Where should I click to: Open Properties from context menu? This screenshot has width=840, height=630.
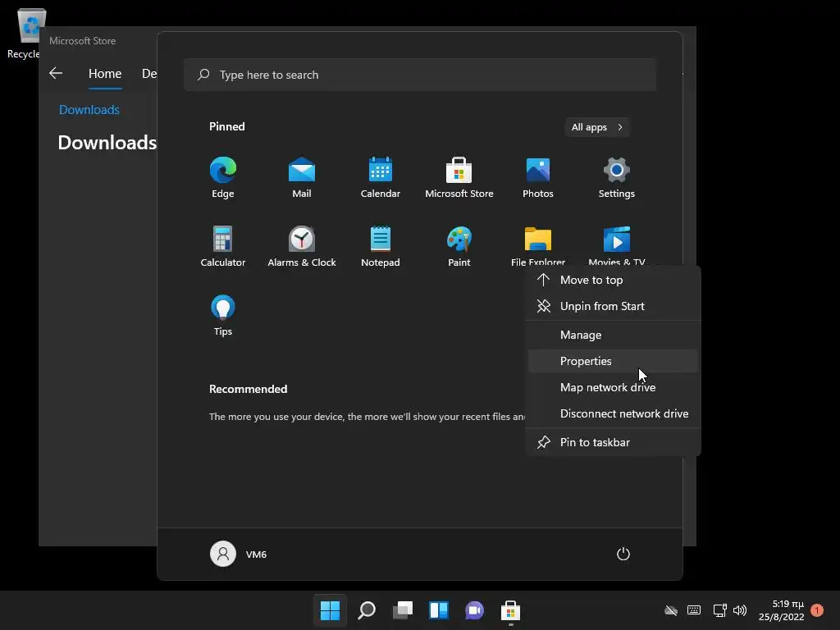[x=613, y=361]
